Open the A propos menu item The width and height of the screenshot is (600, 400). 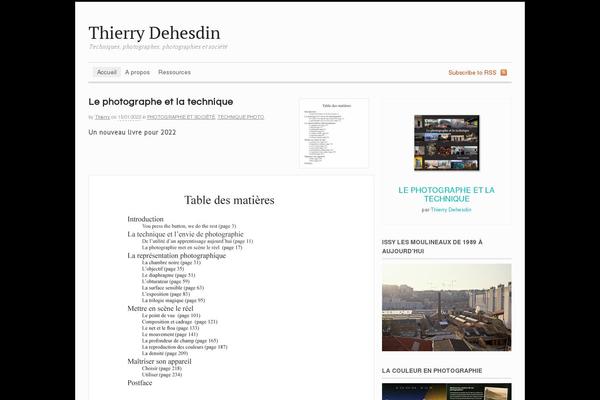click(x=137, y=72)
